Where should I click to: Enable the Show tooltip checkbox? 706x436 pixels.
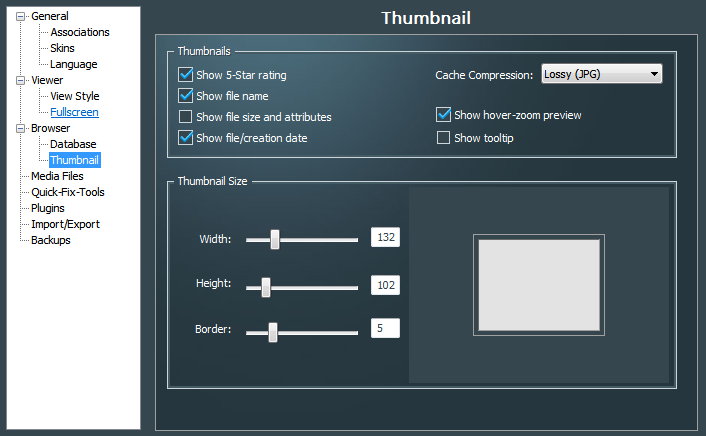[x=444, y=137]
